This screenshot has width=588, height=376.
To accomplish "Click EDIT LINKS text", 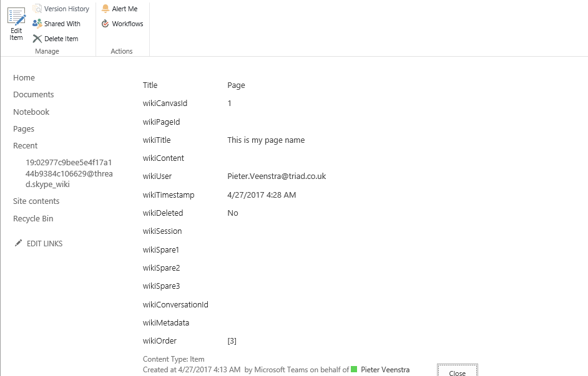I will pyautogui.click(x=44, y=243).
